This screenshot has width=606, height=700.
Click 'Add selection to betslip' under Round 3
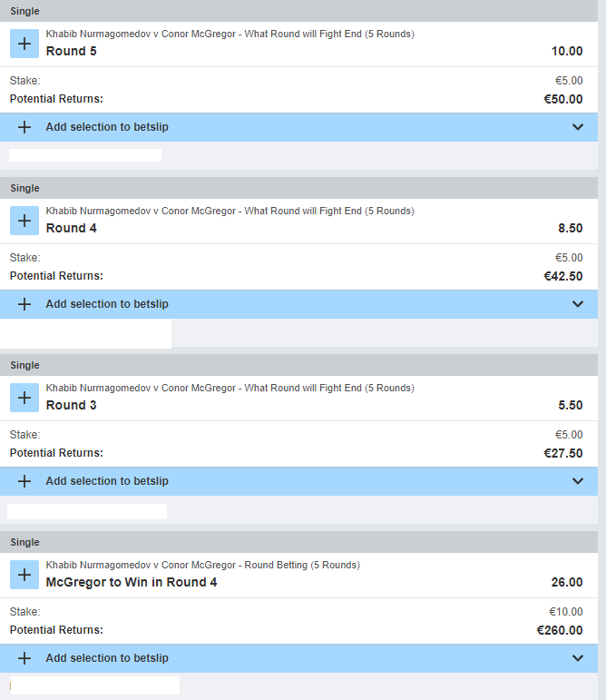[107, 481]
